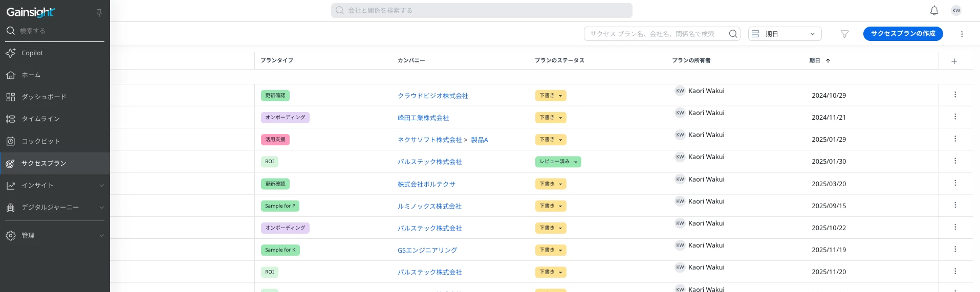
Task: Click Sample for K plan type tag
Action: point(280,250)
